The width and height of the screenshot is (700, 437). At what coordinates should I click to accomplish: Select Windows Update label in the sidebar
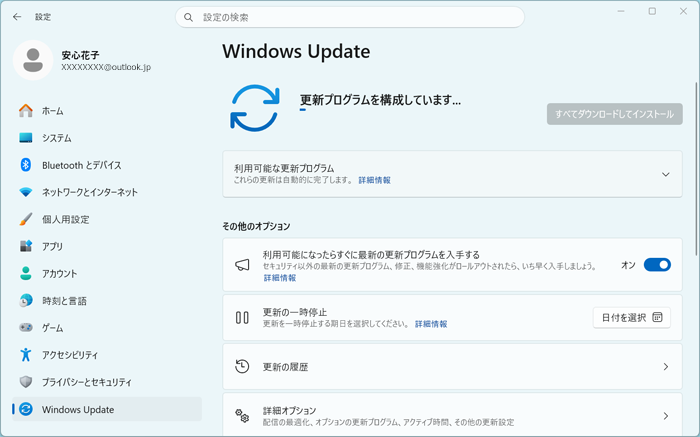(78, 409)
